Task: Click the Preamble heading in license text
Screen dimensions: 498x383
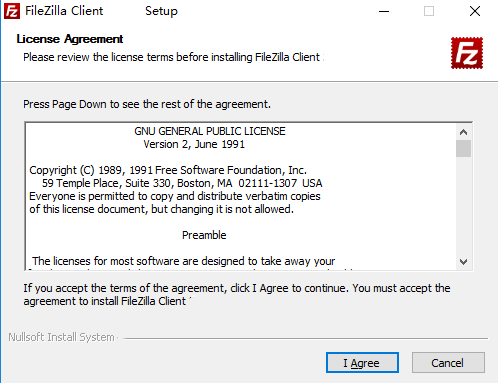Action: 204,235
